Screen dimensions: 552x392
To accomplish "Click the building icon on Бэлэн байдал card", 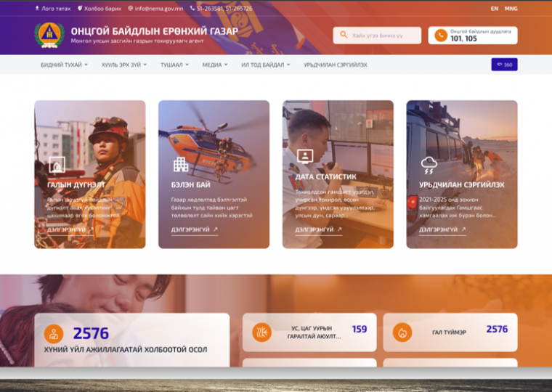I will 180,164.
